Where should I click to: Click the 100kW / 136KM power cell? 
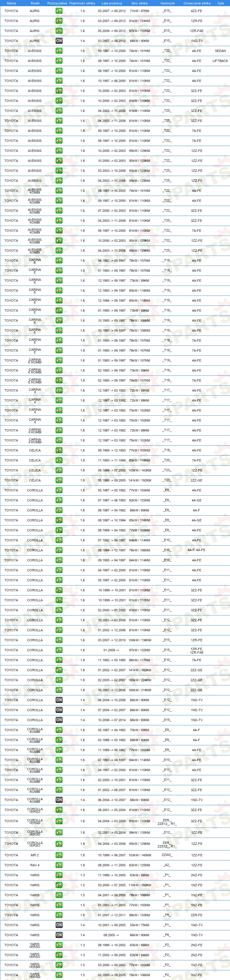pyautogui.click(x=140, y=640)
